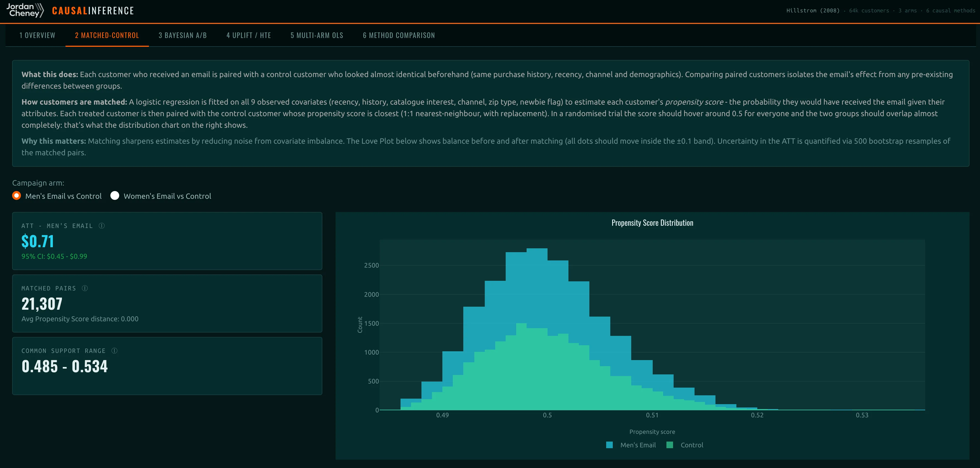Click the 21,307 matched pairs value
980x468 pixels.
(42, 304)
